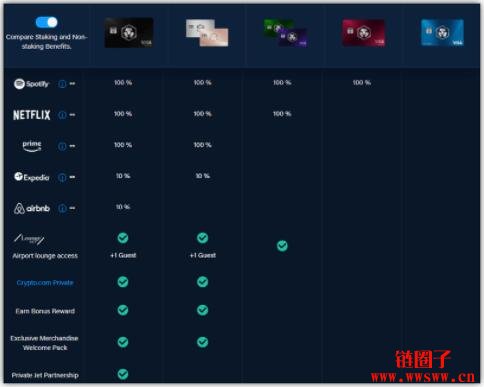
Task: Select the blue Visa card thumbnail
Action: 442,33
